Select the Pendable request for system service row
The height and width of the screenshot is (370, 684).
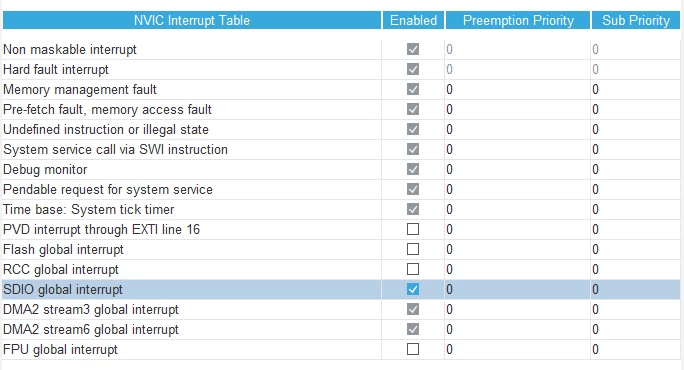(x=341, y=189)
